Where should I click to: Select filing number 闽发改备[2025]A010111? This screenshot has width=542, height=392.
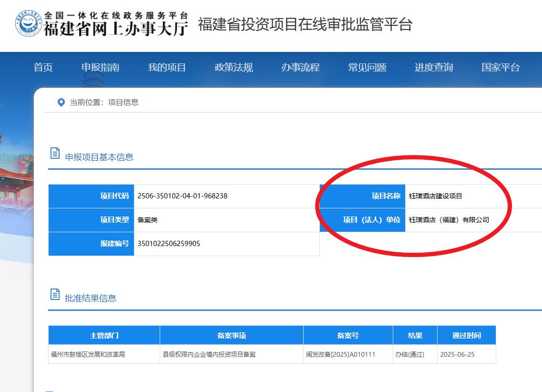[x=340, y=354]
